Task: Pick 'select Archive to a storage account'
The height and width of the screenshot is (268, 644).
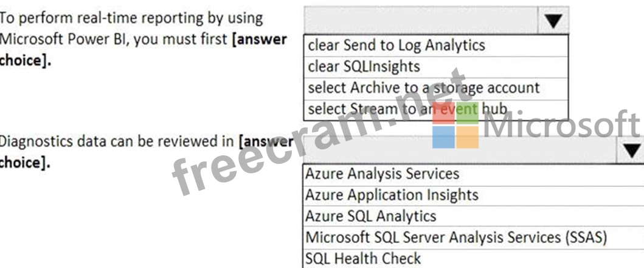Action: tap(436, 88)
